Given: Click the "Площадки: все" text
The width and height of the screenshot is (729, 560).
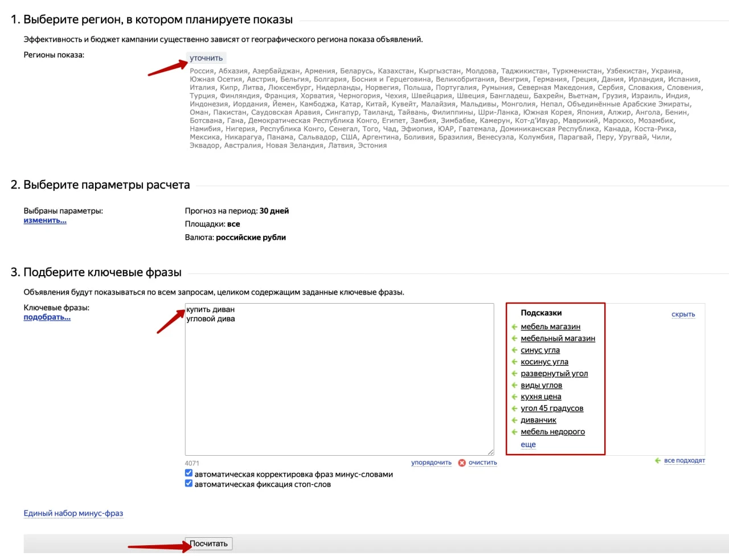Looking at the screenshot, I should point(212,224).
